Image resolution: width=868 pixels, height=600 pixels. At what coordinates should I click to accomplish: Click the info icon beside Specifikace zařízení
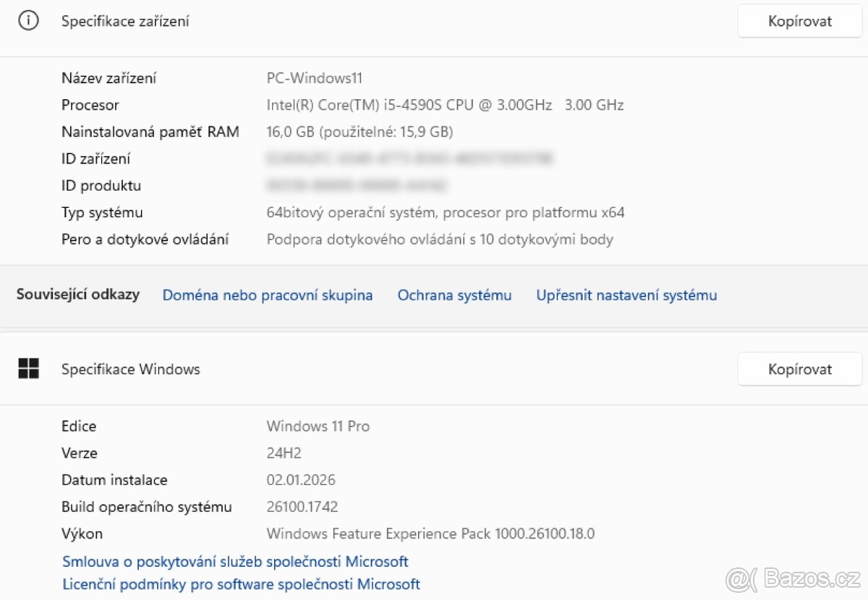click(x=27, y=21)
